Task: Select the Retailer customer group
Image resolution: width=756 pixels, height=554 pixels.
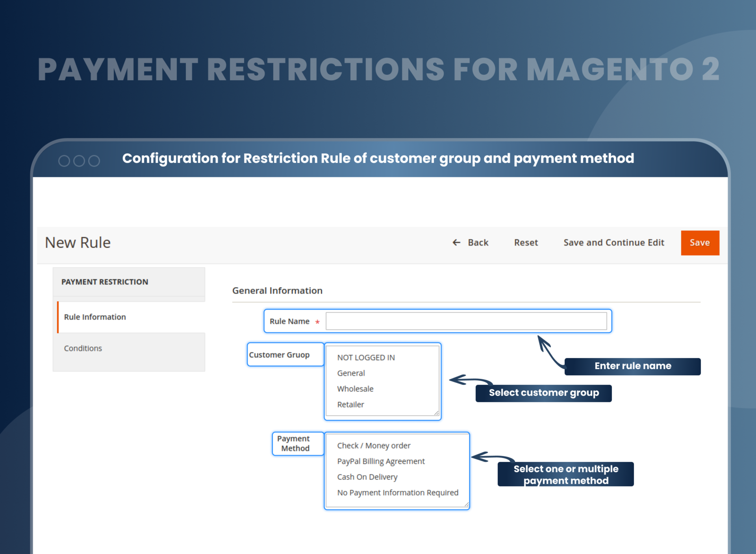Action: tap(350, 404)
